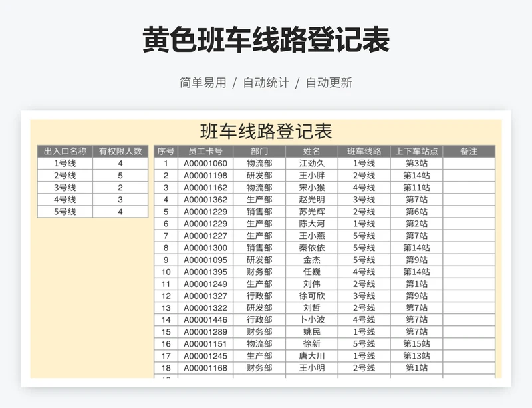Click card number A00001198
This screenshot has height=408, width=532.
pyautogui.click(x=205, y=176)
